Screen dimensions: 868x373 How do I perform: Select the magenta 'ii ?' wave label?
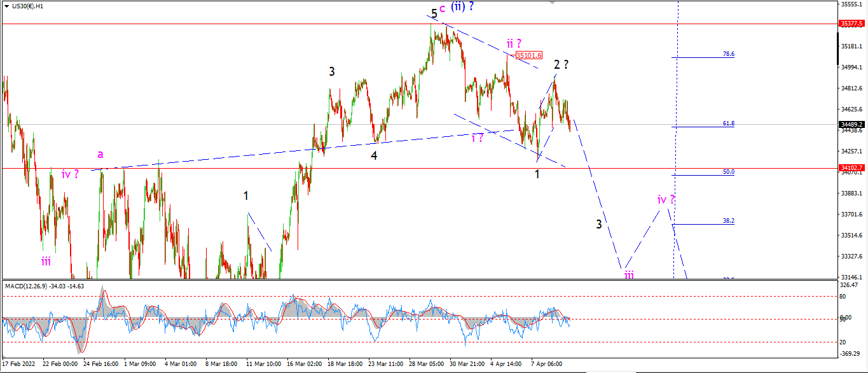pos(514,44)
